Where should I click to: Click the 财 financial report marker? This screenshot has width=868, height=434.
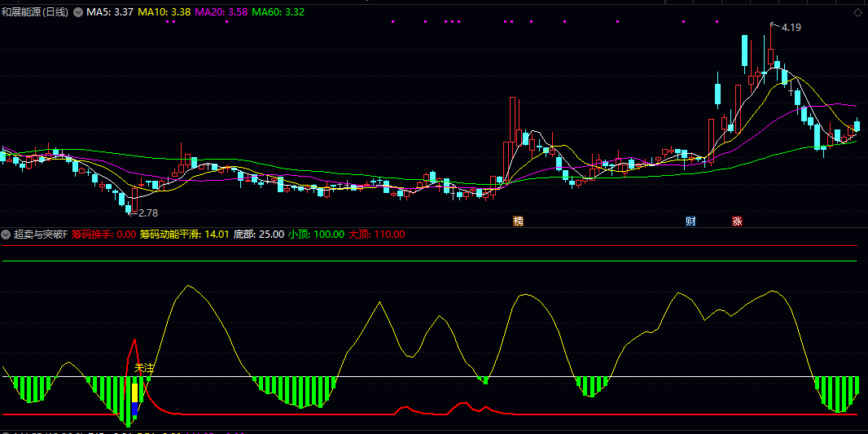point(690,221)
